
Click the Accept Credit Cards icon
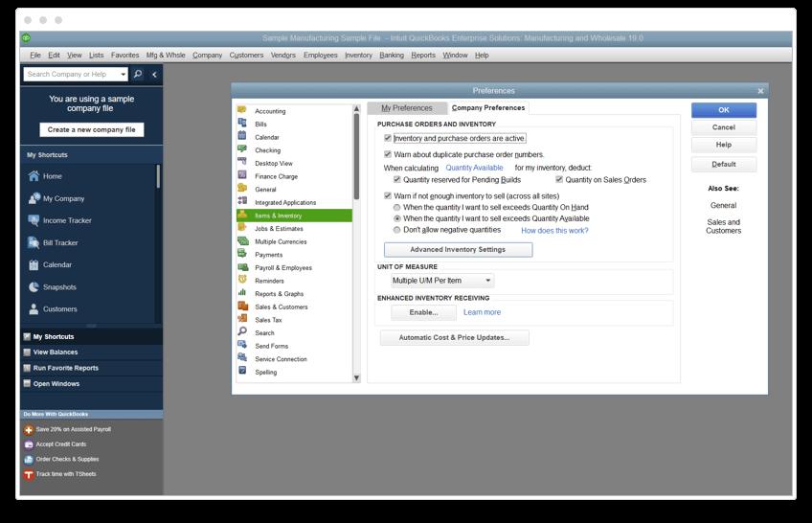coord(29,444)
